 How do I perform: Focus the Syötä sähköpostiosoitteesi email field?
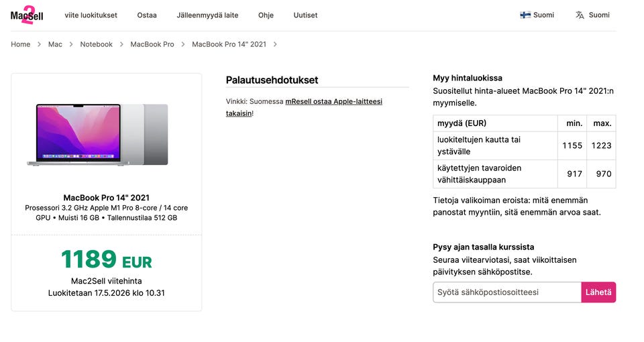coord(507,292)
